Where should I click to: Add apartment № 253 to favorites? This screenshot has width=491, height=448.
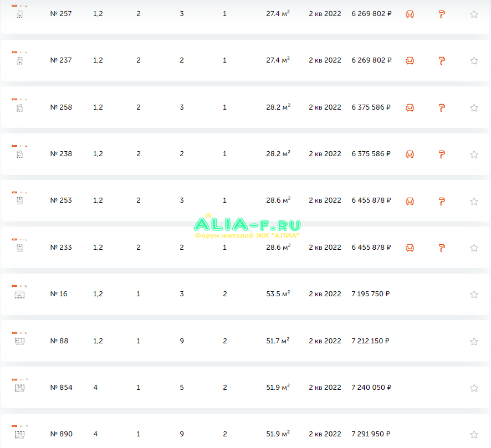(474, 201)
